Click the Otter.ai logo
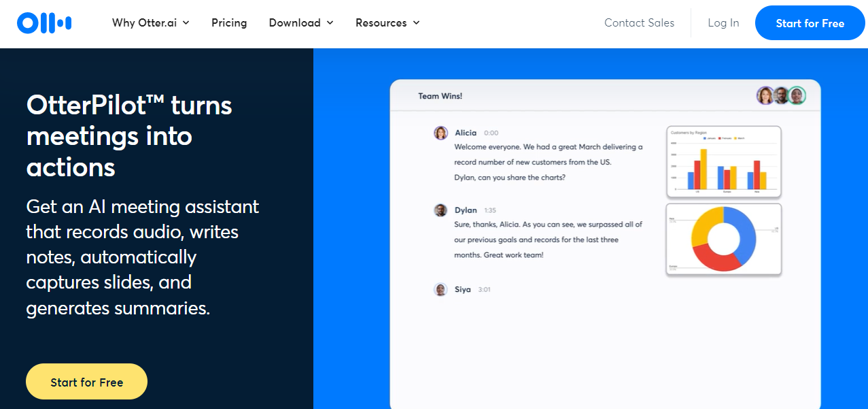The image size is (868, 409). [44, 23]
